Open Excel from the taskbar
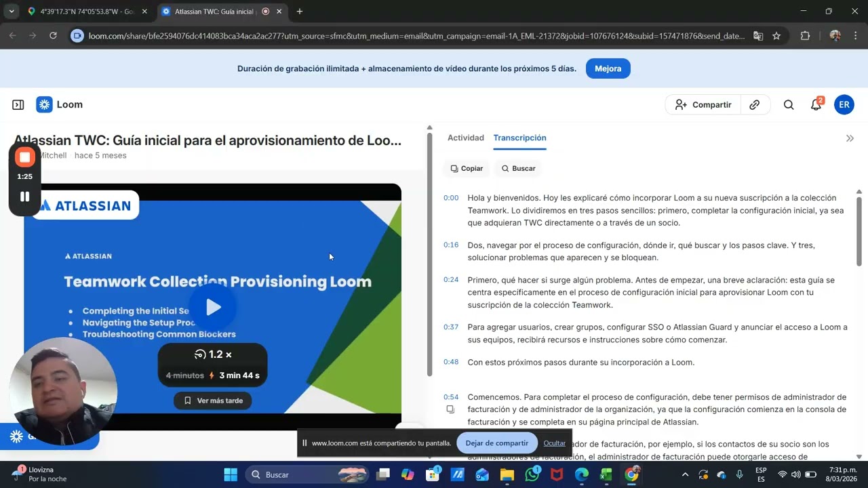868x488 pixels. click(606, 474)
